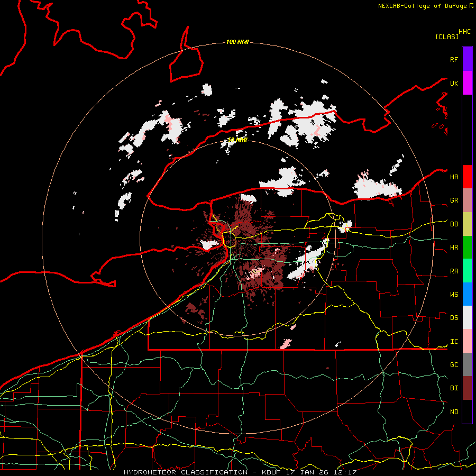Viewport: 476px width, 476px height.
Task: Select the GR legend color block
Action: point(467,200)
